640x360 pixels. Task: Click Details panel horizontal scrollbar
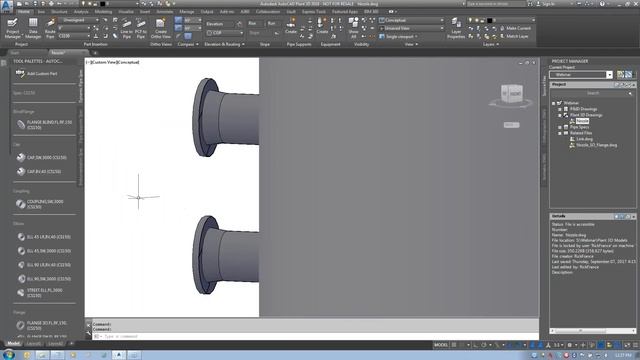point(593,331)
